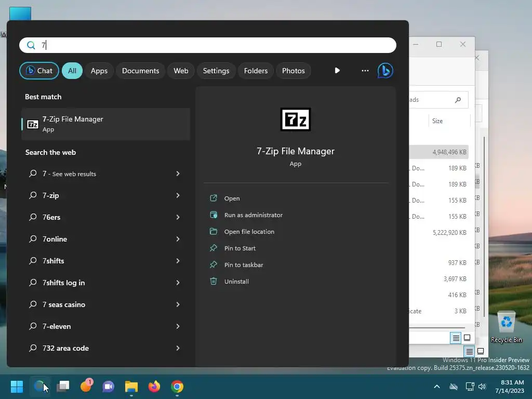
Task: Select the All filter tab
Action: (72, 71)
